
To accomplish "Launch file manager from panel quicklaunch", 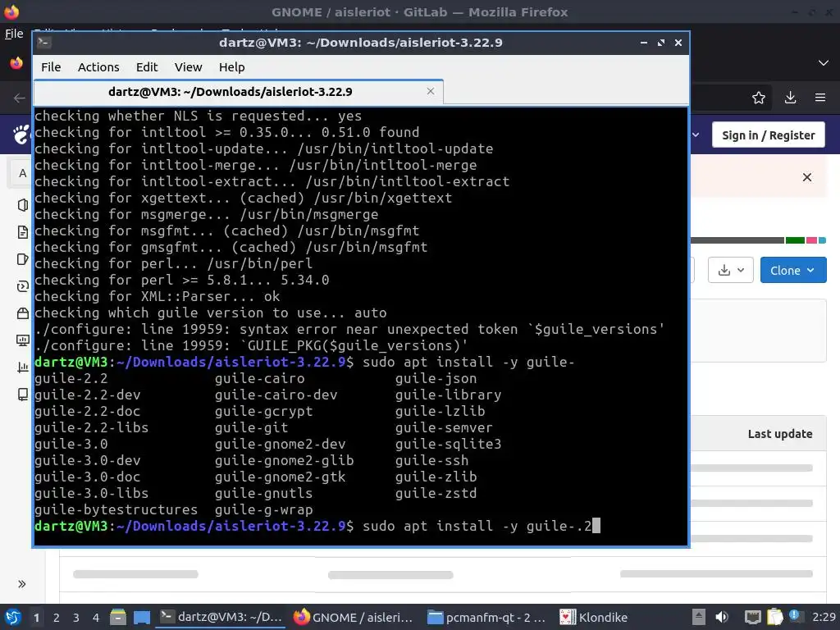I will pos(118,617).
